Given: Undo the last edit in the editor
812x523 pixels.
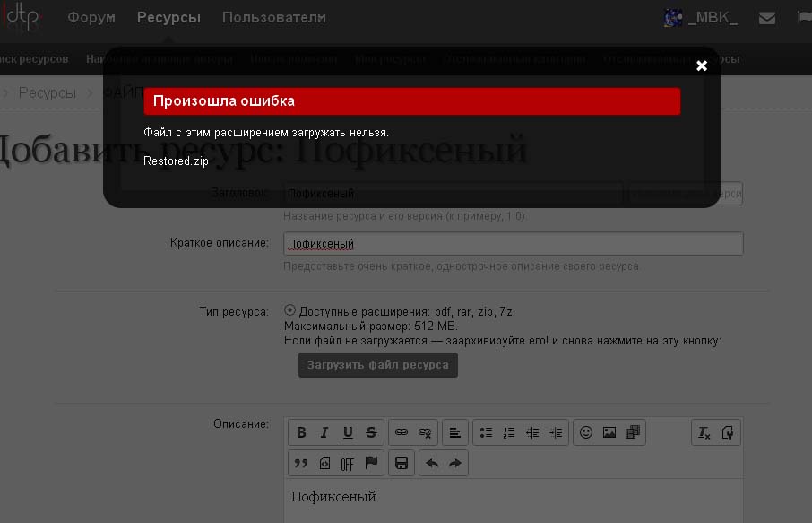Looking at the screenshot, I should 432,463.
